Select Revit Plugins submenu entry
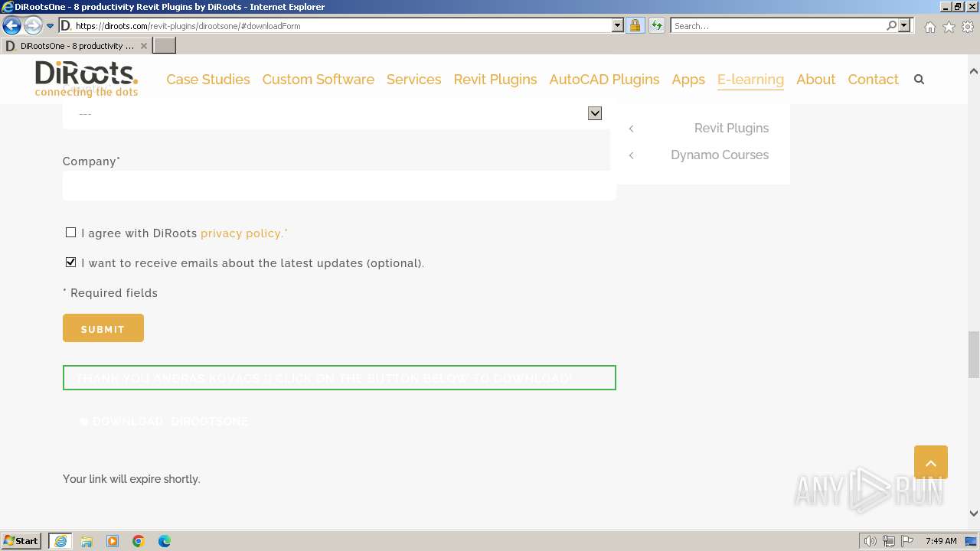The height and width of the screenshot is (551, 980). 731,129
